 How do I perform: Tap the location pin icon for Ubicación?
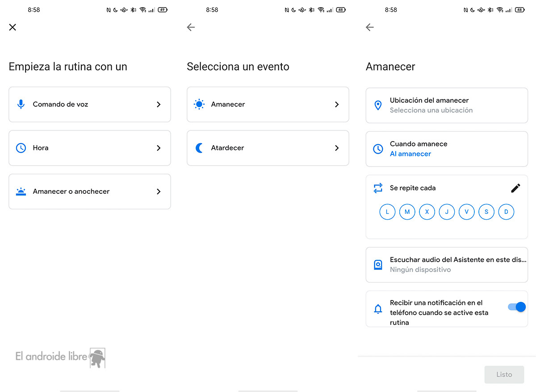coord(378,105)
